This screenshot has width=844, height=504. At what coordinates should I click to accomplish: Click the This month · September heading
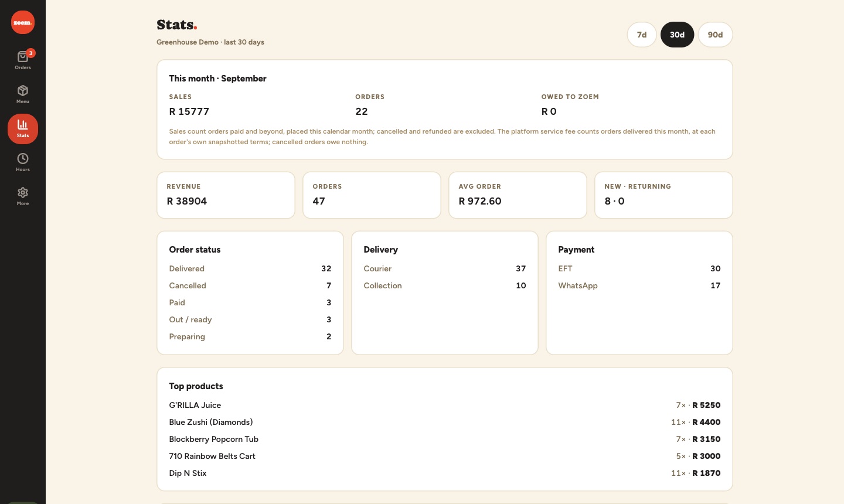tap(218, 79)
